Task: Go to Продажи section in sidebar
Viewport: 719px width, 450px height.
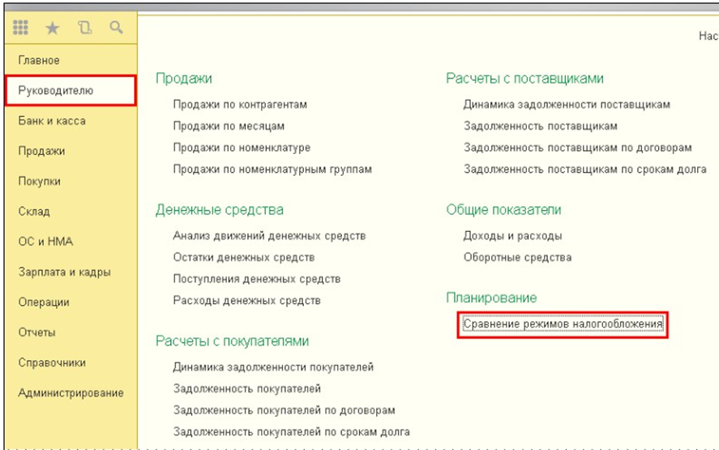Action: (41, 151)
